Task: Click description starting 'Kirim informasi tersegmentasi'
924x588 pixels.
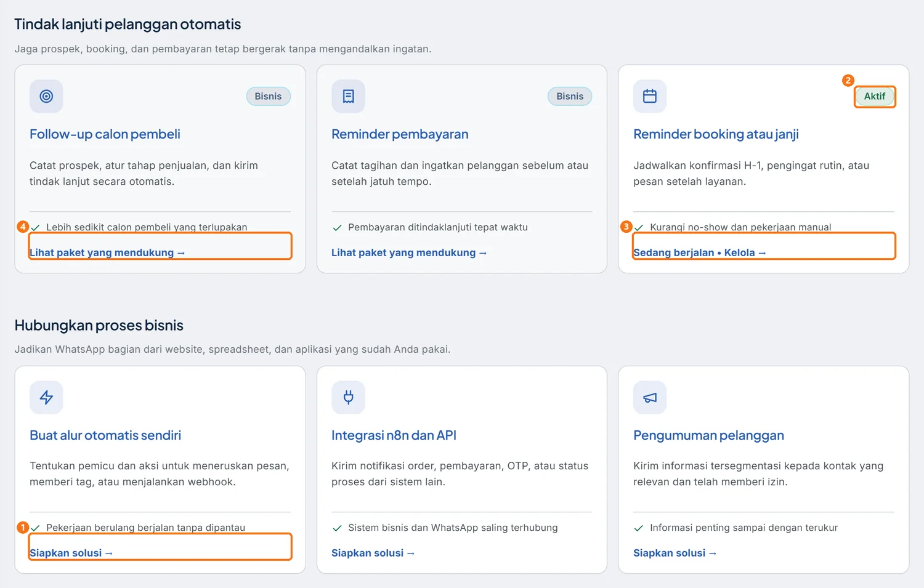Action: tap(758, 474)
